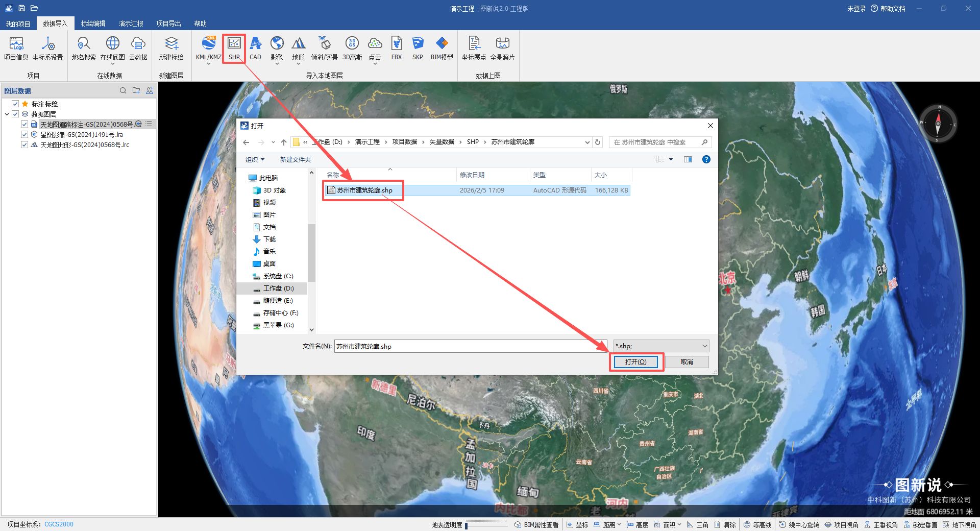
Task: Uncheck the 星图影像 layer
Action: click(24, 134)
